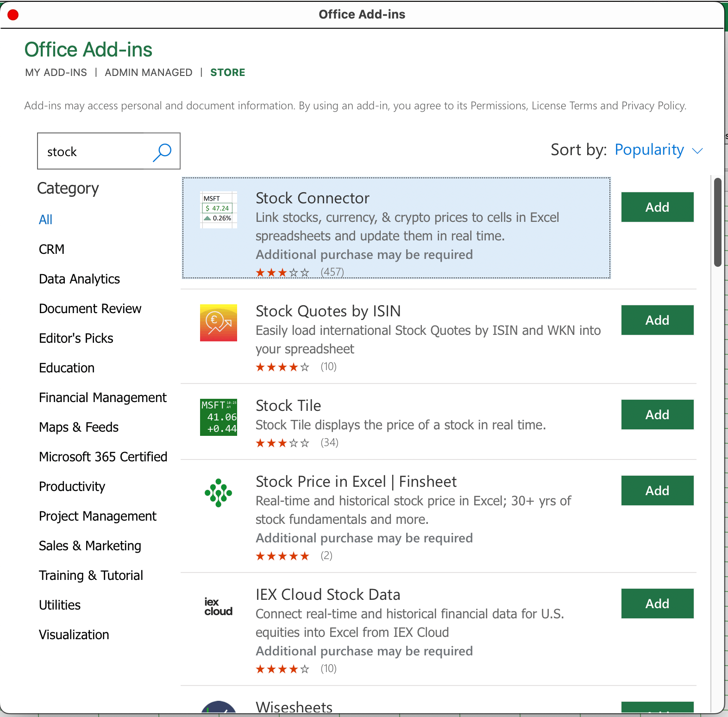
Task: Close the Office Add-ins window
Action: click(x=13, y=15)
